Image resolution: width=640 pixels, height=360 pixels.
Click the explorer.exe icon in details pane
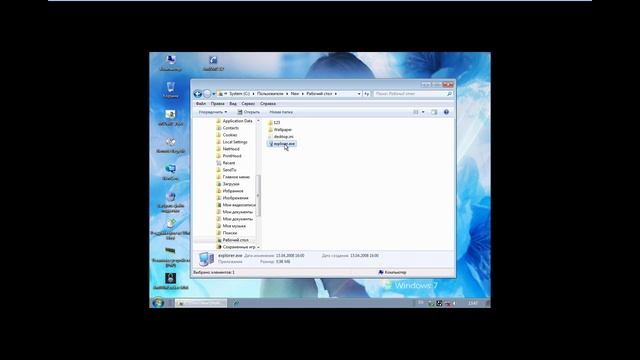coord(206,259)
